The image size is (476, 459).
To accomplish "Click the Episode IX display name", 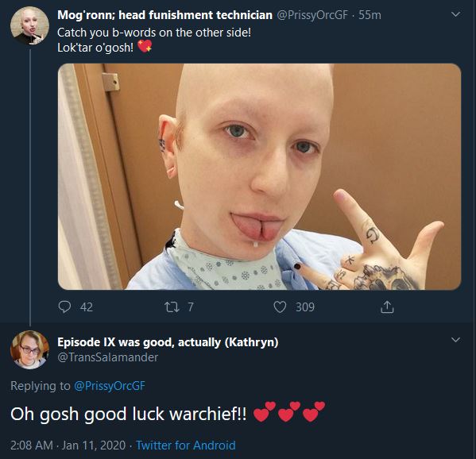I will (168, 342).
